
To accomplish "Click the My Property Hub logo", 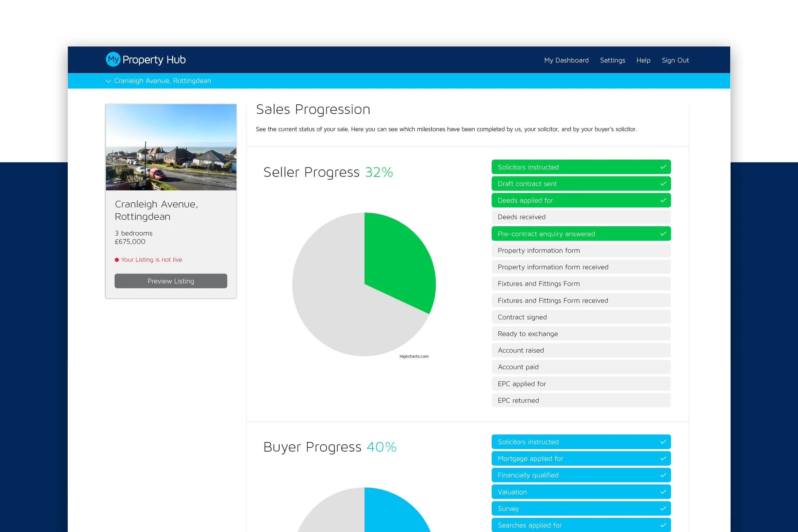I will 146,60.
